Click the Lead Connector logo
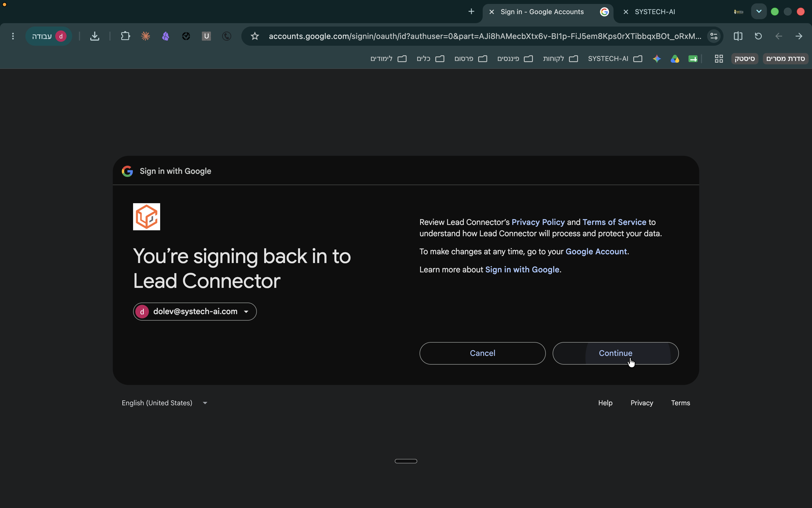Screen dimensions: 812x508 pos(147,217)
